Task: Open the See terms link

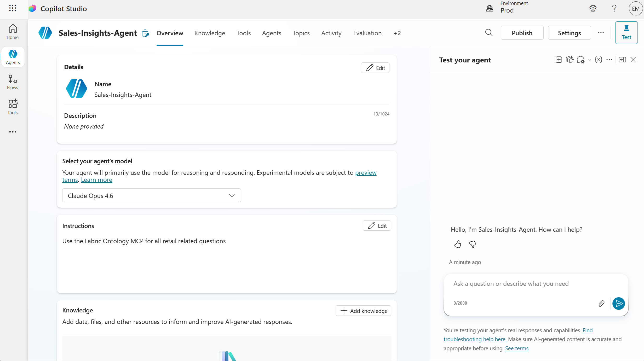Action: 517,348
